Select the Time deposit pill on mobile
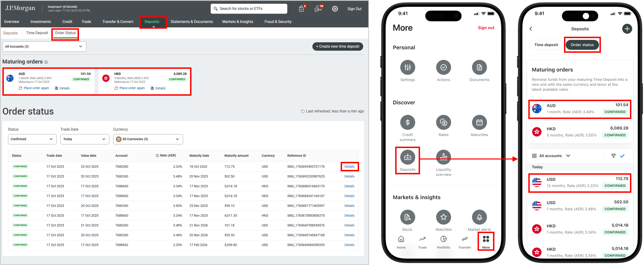 click(546, 45)
